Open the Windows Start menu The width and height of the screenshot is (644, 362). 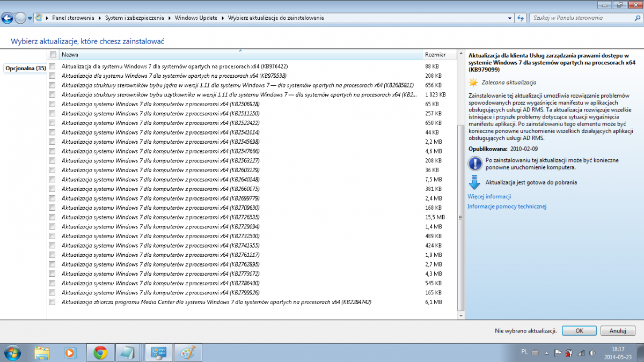pos(12,352)
